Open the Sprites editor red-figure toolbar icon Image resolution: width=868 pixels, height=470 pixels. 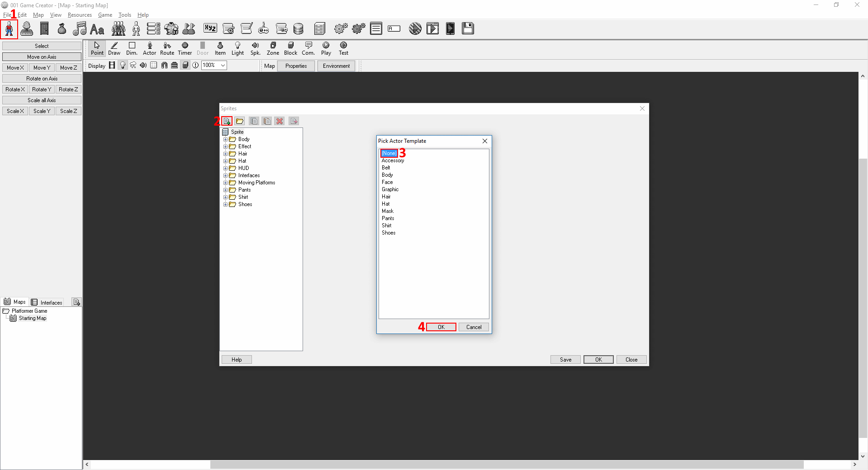pos(9,29)
